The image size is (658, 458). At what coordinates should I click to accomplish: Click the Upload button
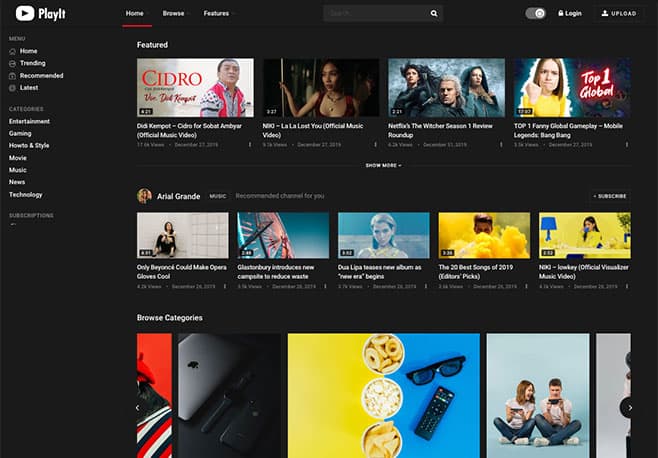pos(619,13)
